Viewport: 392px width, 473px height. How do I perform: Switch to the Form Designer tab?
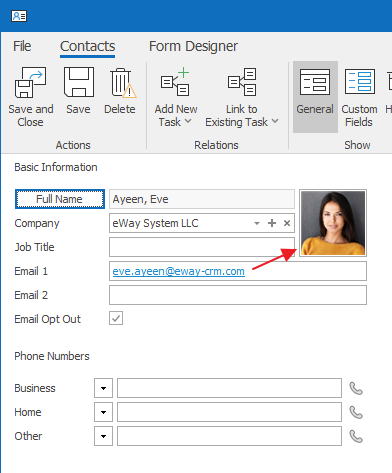pyautogui.click(x=193, y=46)
